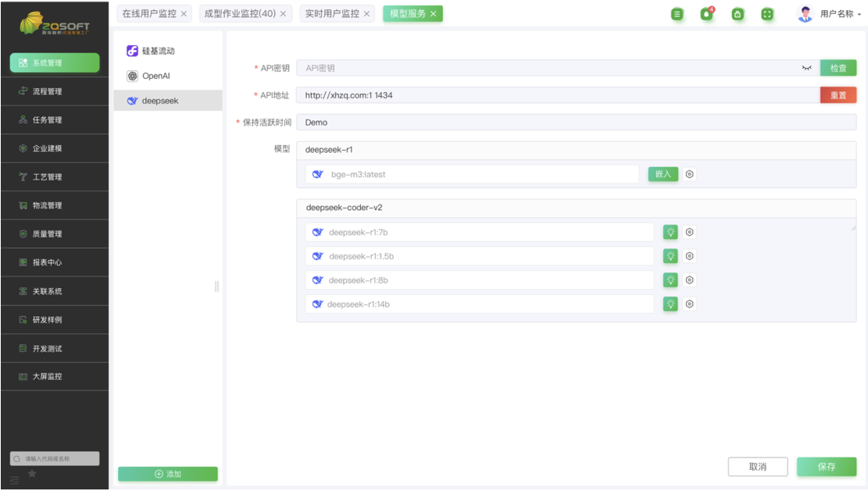Image resolution: width=868 pixels, height=491 pixels.
Task: Click the deepseek-r1:8b model row
Action: tap(480, 280)
